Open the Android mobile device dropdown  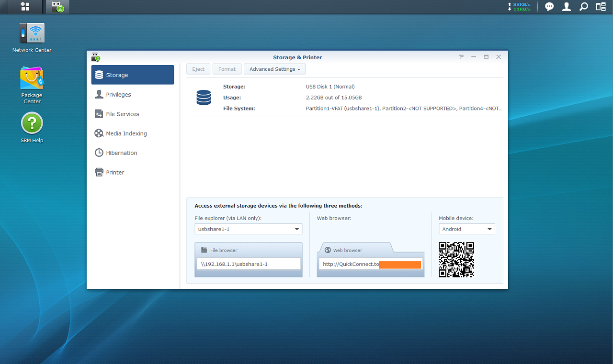pos(467,229)
